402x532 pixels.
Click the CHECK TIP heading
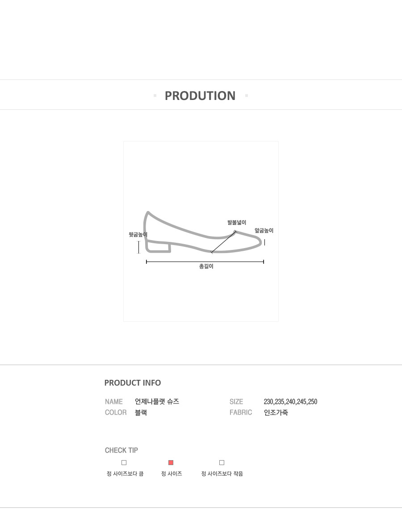coord(121,450)
